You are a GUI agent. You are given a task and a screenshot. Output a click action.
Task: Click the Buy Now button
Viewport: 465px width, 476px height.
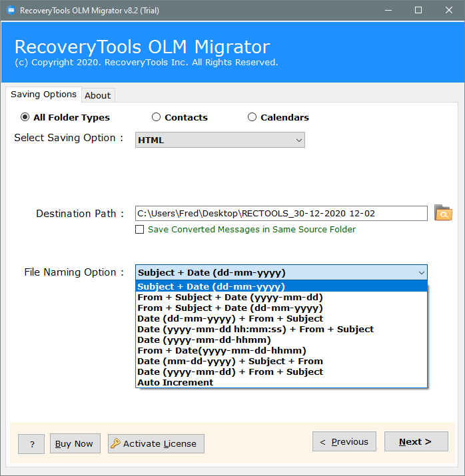click(75, 443)
